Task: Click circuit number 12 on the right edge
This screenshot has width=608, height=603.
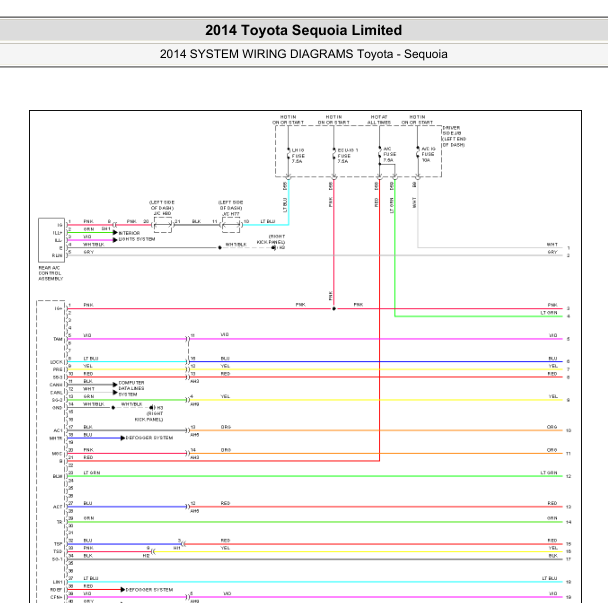Action: point(568,476)
